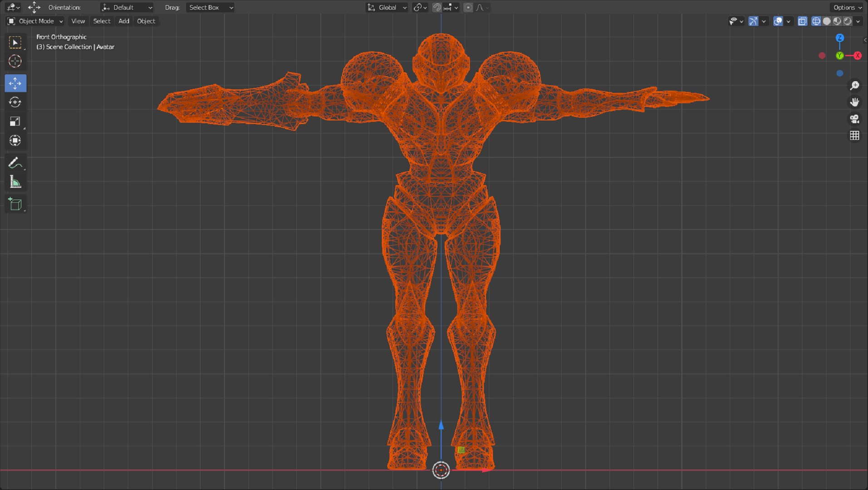Image resolution: width=868 pixels, height=490 pixels.
Task: Select the Transform tool
Action: pyautogui.click(x=15, y=141)
